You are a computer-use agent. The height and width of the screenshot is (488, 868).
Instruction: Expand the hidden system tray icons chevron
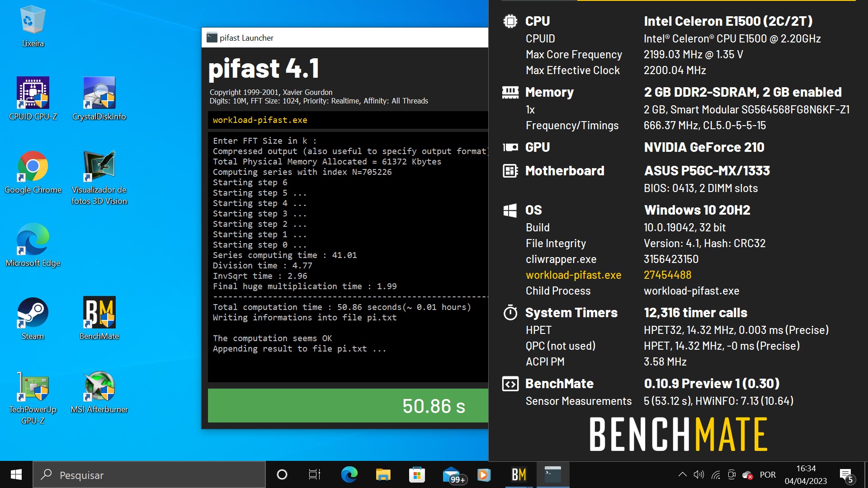[x=683, y=474]
